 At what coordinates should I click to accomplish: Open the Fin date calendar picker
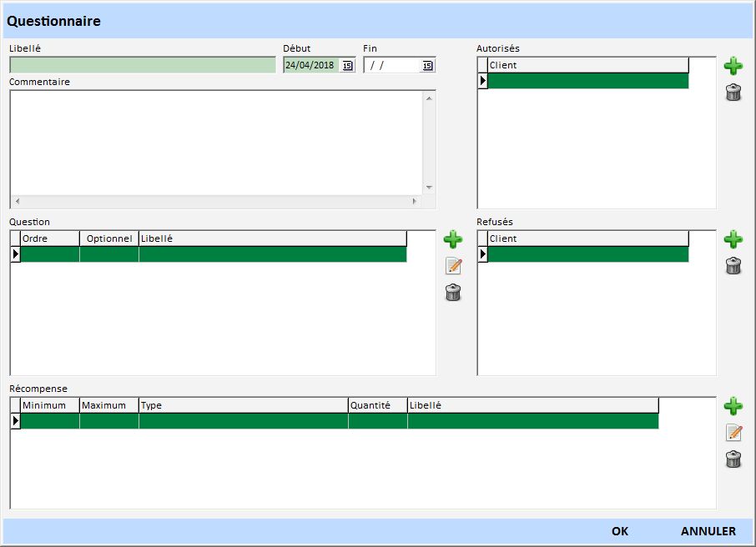coord(427,66)
